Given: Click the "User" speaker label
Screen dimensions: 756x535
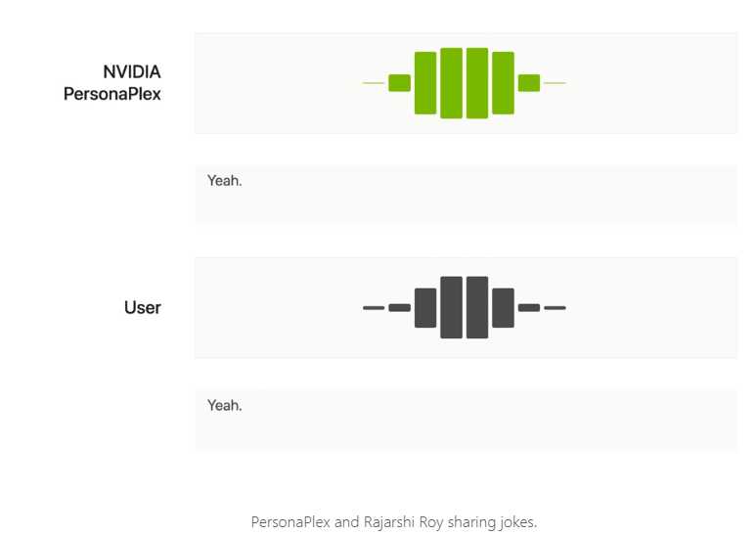Looking at the screenshot, I should click(143, 308).
